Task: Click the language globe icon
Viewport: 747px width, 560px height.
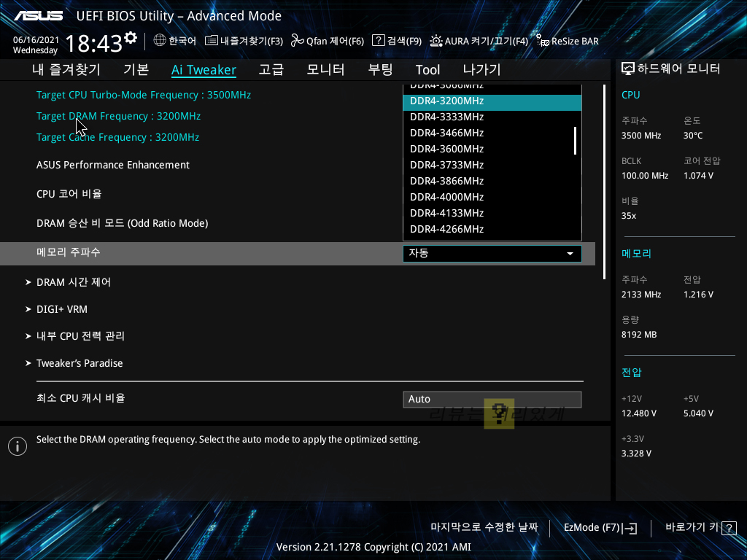Action: pos(160,41)
